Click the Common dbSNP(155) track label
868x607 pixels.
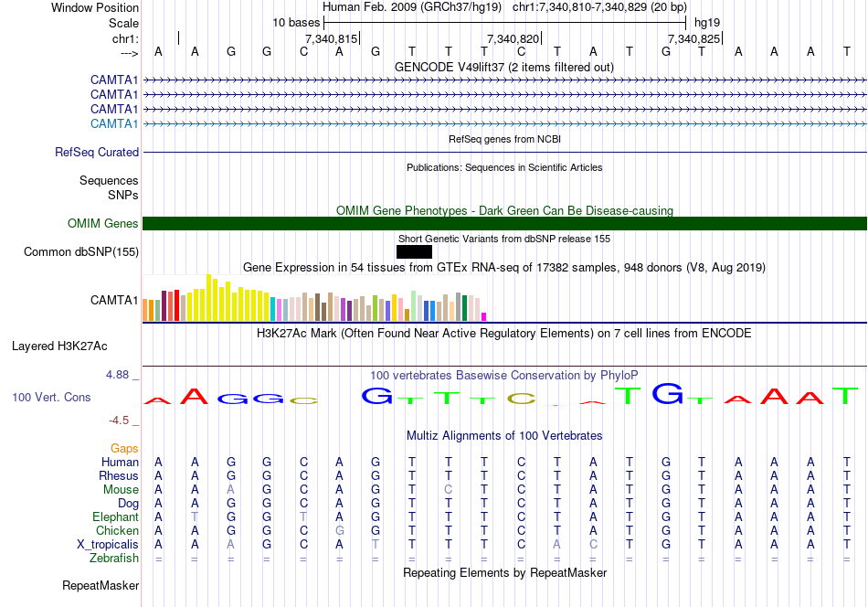coord(81,252)
